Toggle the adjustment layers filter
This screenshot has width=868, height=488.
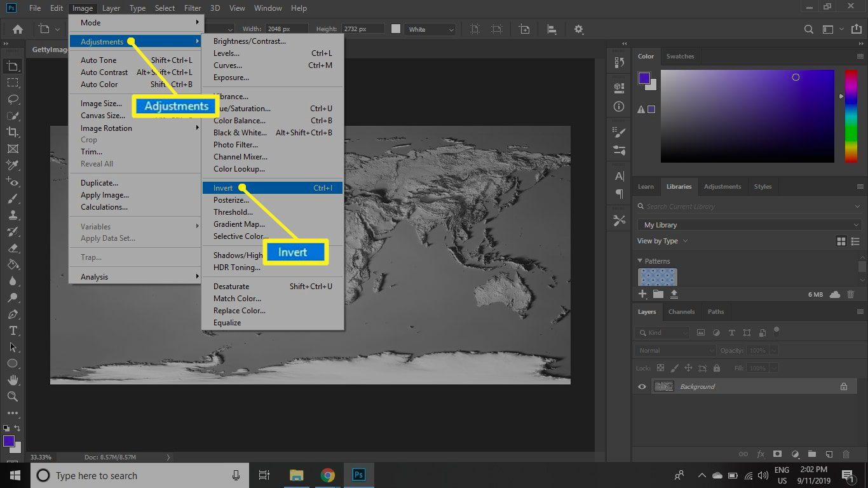(x=716, y=332)
